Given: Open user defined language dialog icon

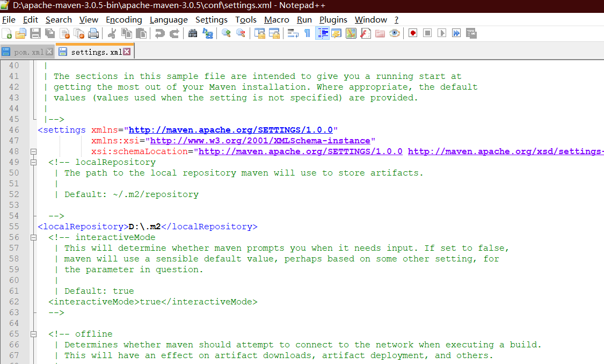Looking at the screenshot, I should pyautogui.click(x=336, y=33).
